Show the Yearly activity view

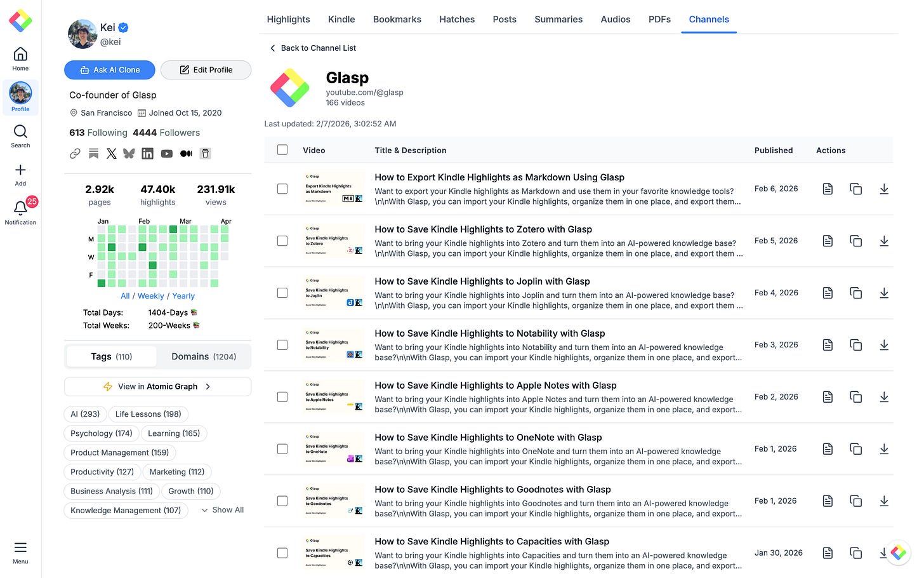[x=183, y=296]
